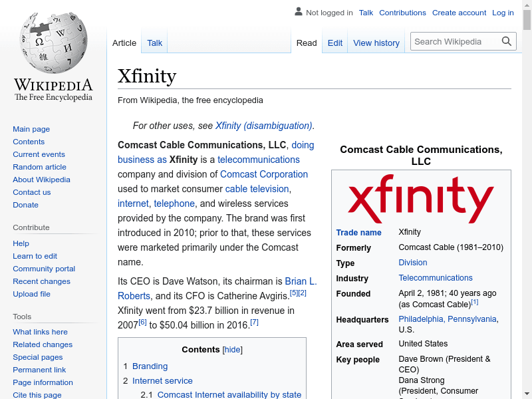Open the Upload file link
The height and width of the screenshot is (399, 532).
click(x=31, y=294)
